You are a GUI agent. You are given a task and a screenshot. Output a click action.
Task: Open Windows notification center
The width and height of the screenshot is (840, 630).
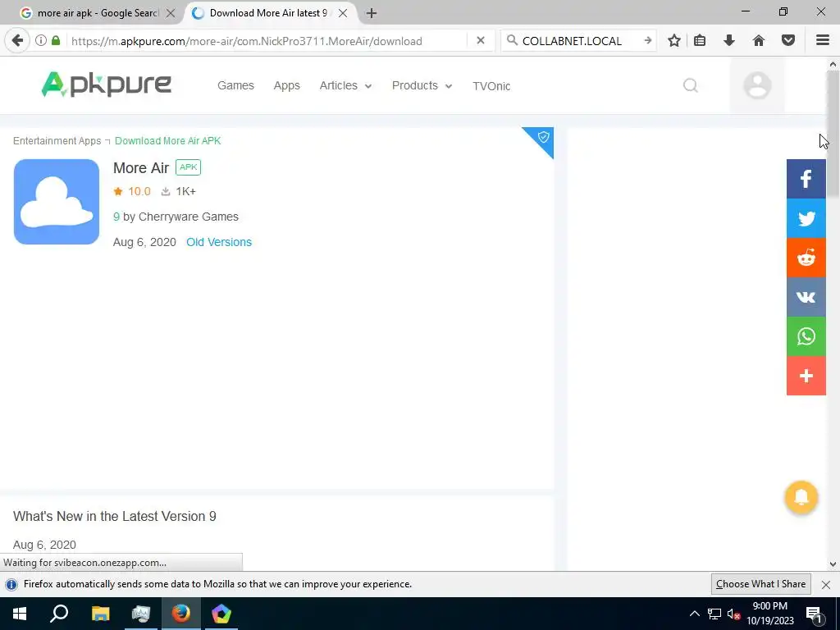click(x=815, y=614)
